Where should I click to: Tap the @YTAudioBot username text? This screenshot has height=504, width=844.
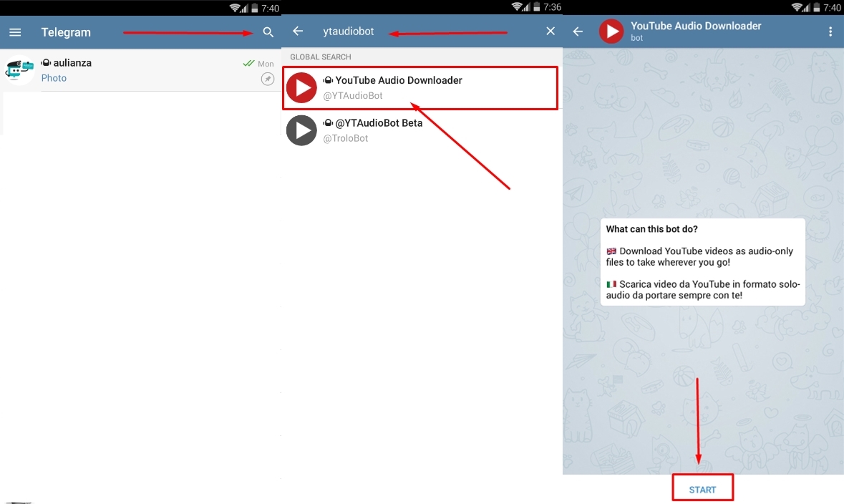pos(353,96)
